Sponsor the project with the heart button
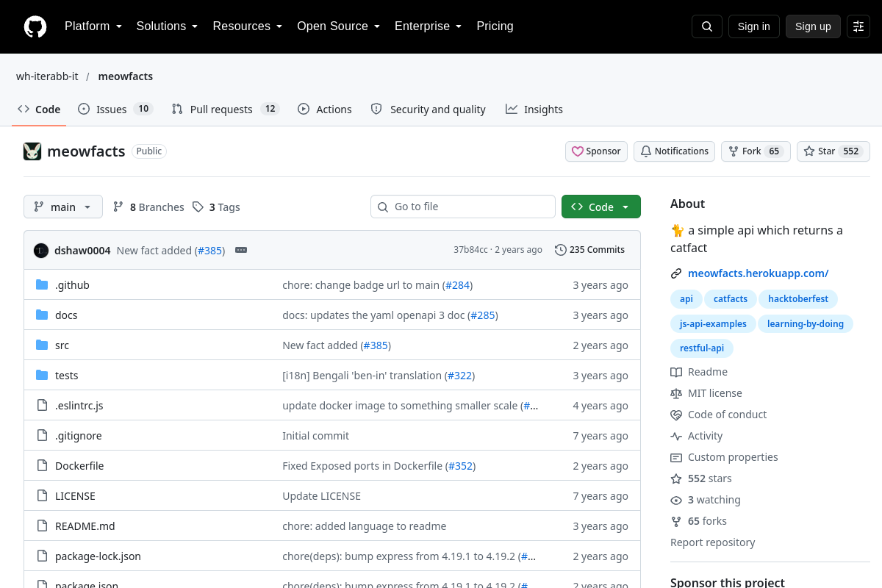Viewport: 882px width, 588px height. point(596,151)
